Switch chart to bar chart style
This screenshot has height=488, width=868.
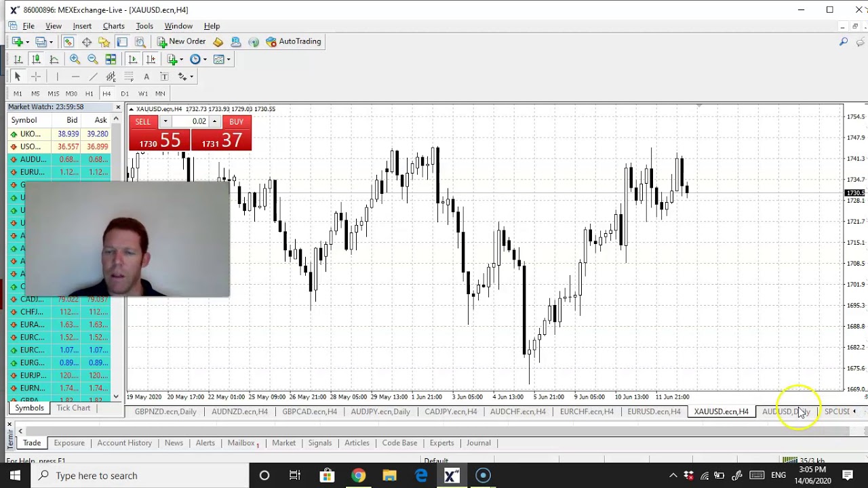18,59
